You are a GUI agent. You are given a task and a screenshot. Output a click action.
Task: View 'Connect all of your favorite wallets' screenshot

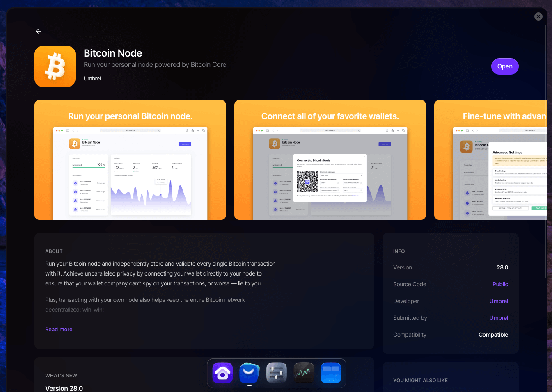pos(330,160)
